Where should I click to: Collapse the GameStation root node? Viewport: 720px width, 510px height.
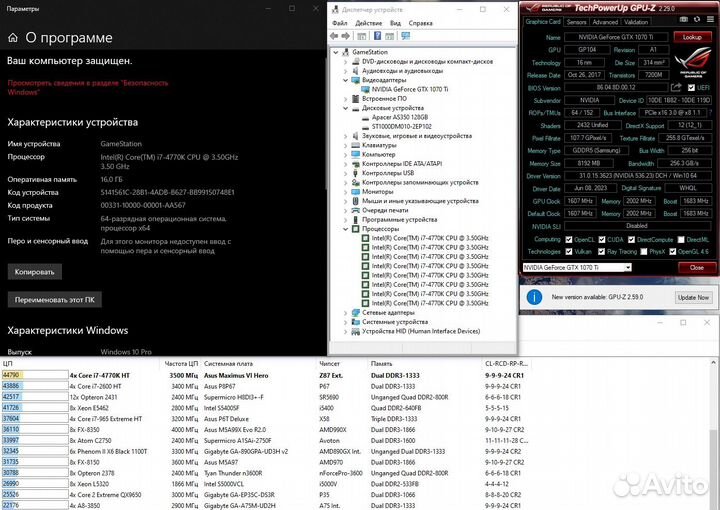click(x=336, y=52)
